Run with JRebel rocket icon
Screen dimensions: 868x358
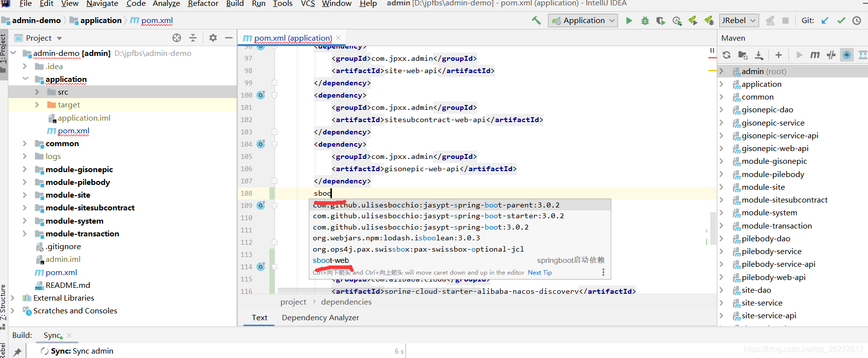(693, 21)
